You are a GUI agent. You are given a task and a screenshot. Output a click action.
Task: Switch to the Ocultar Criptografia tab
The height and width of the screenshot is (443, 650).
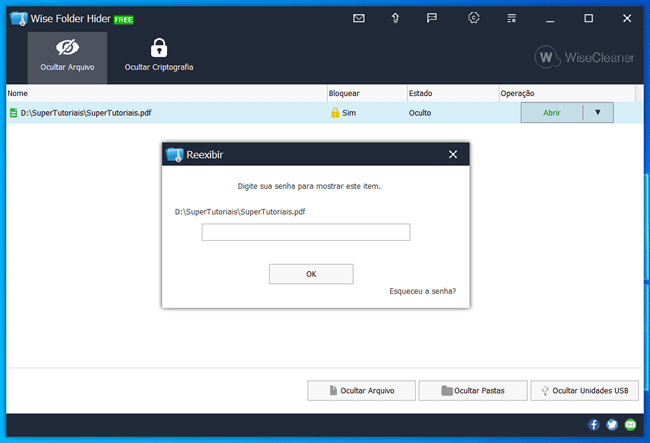pos(159,56)
